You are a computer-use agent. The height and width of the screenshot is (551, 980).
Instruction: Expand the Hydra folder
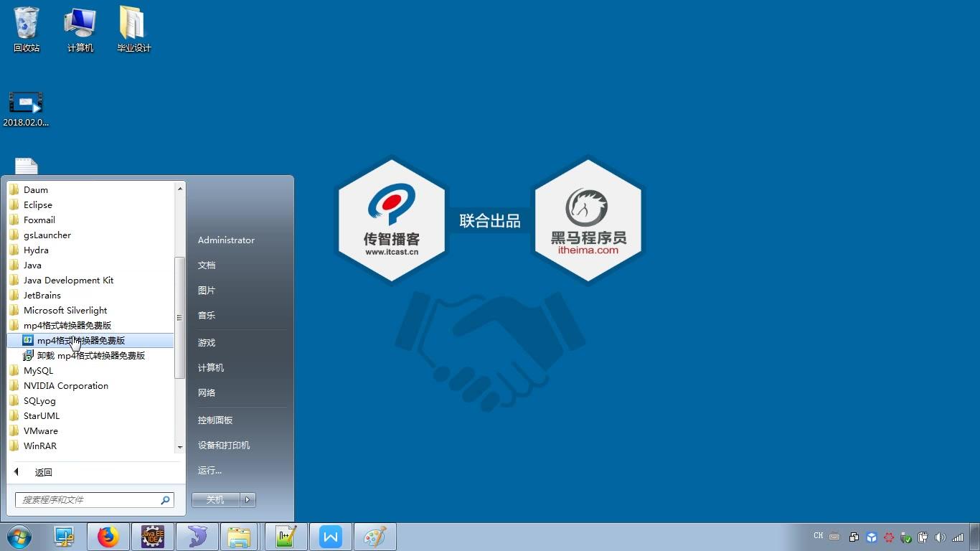[x=90, y=250]
